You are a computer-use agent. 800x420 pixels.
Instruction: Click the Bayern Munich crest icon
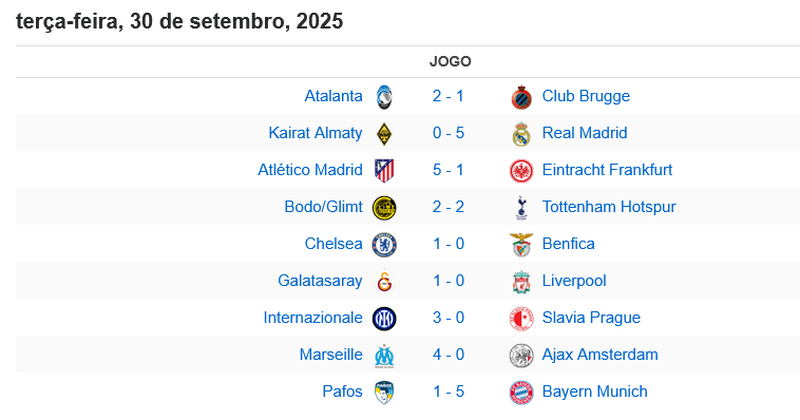point(520,392)
